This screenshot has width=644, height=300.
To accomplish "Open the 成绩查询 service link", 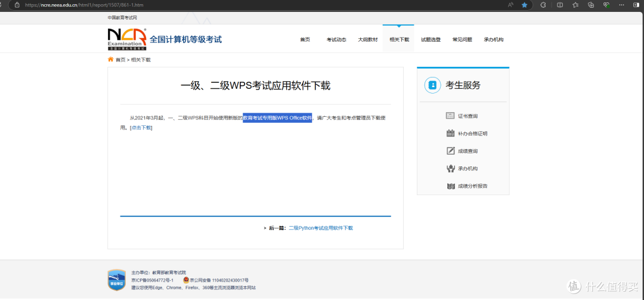I will [x=468, y=151].
